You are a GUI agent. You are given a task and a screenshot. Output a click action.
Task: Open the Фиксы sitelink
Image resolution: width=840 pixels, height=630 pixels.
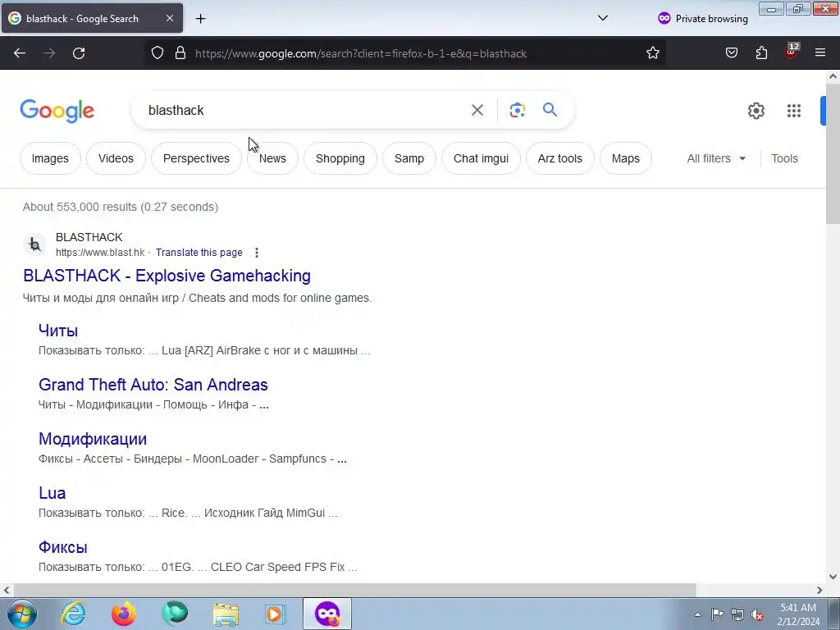coord(62,547)
